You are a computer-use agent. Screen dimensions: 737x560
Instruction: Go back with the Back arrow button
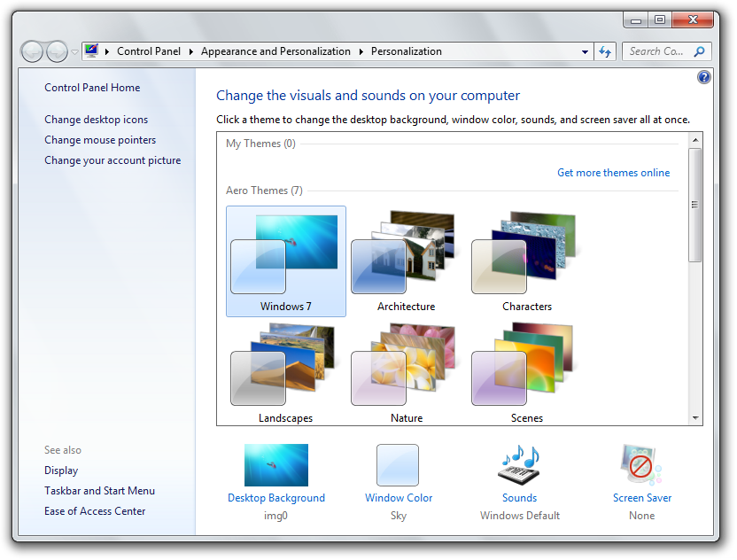pos(32,51)
